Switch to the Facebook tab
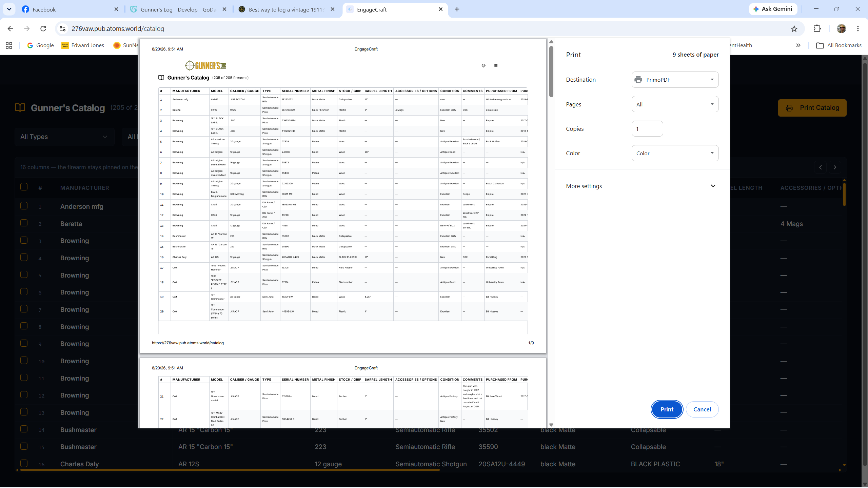The width and height of the screenshot is (868, 488). coord(69,9)
